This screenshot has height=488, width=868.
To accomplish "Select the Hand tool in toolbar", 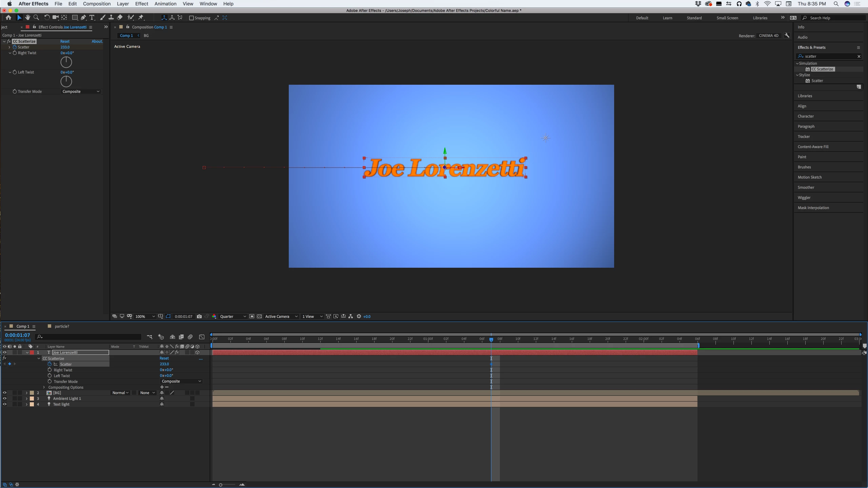I will click(x=28, y=18).
